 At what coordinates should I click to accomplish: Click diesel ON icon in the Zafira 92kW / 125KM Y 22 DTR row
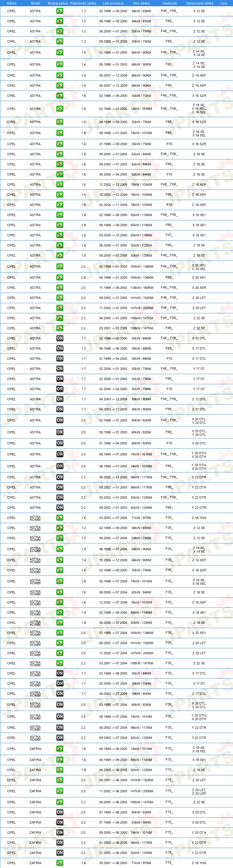tap(60, 853)
